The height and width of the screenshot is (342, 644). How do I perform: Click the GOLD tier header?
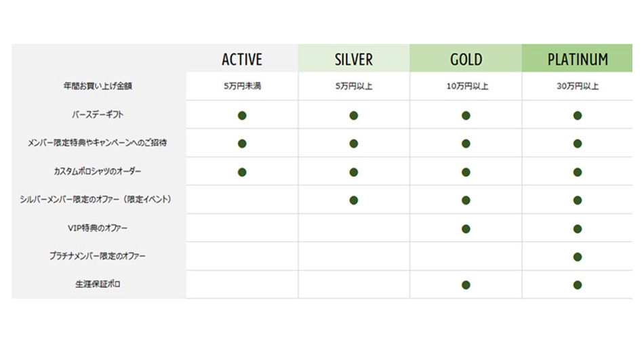[466, 60]
